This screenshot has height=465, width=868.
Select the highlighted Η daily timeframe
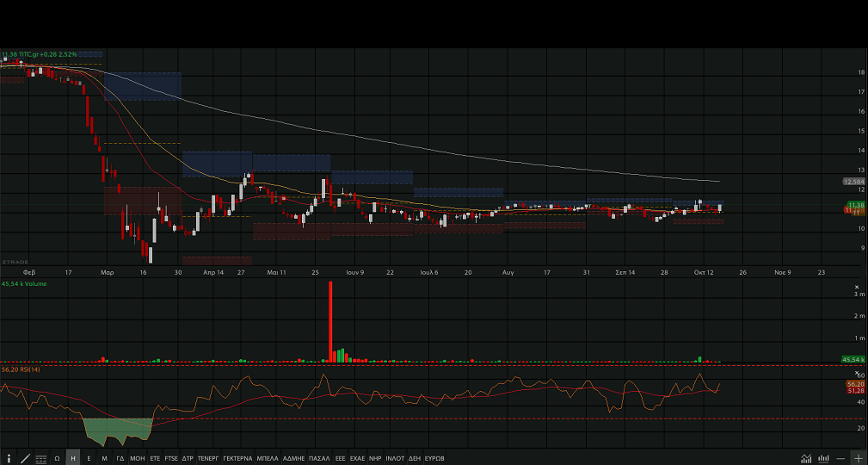73,458
